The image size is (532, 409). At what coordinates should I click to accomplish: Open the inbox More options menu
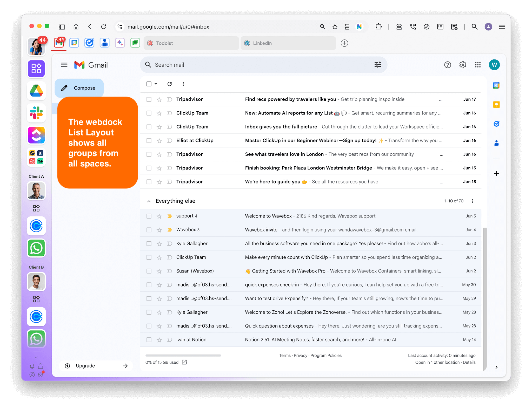(x=183, y=84)
